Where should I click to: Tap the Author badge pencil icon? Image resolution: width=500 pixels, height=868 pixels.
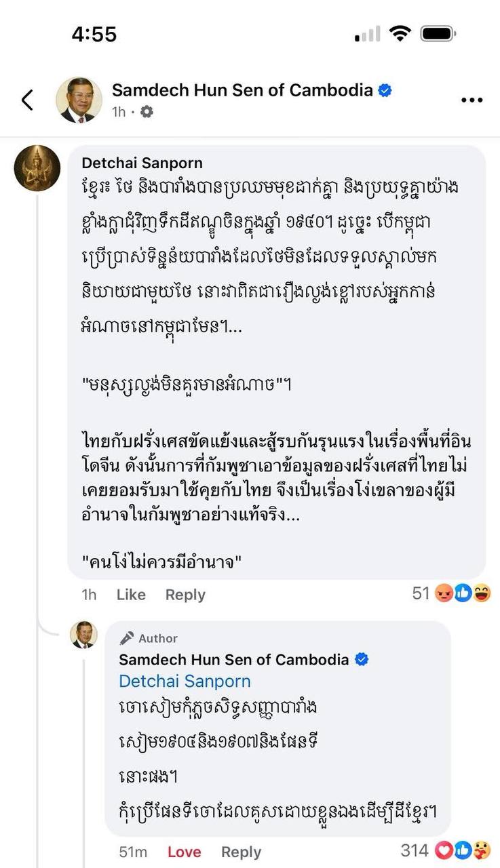pos(127,638)
